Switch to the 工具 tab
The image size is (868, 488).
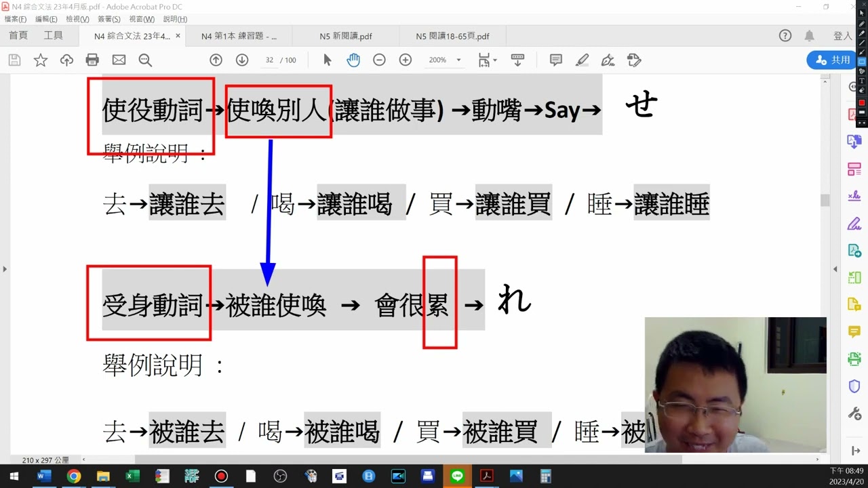tap(54, 36)
